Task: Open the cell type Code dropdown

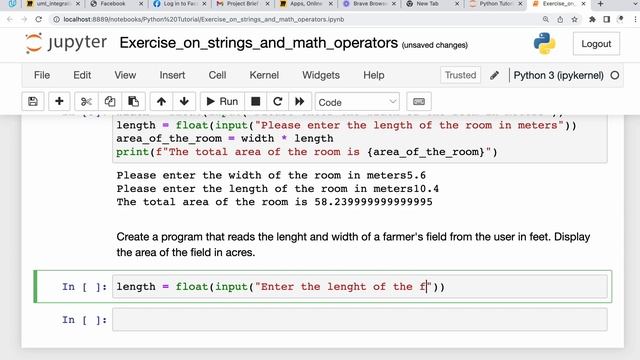Action: pyautogui.click(x=357, y=102)
